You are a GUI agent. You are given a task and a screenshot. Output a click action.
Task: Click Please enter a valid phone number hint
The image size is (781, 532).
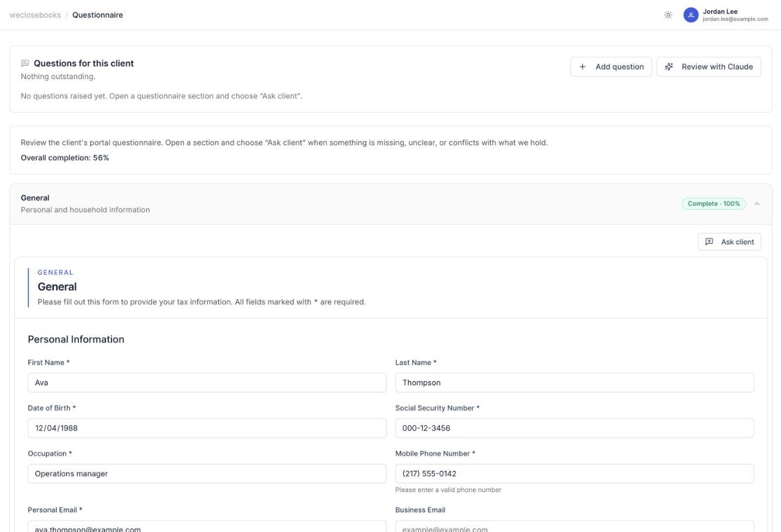pos(448,490)
